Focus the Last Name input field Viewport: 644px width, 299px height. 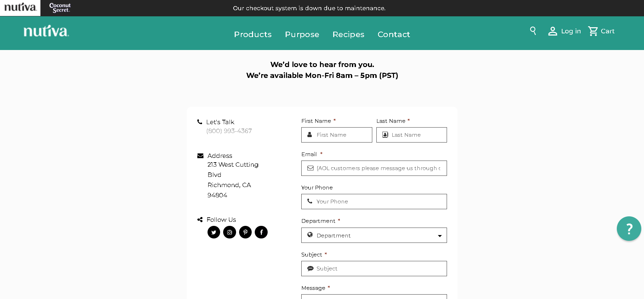pyautogui.click(x=412, y=135)
